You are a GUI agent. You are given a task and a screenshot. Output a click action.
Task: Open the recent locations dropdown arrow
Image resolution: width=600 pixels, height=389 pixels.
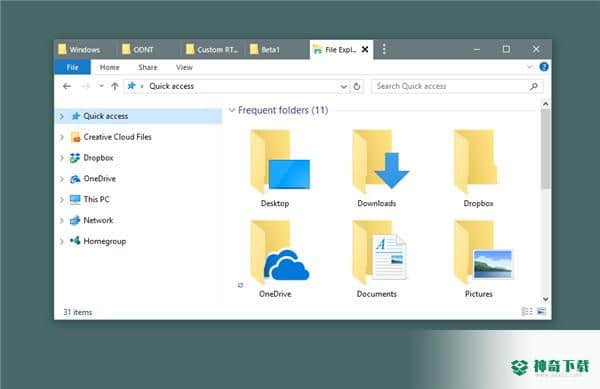(x=101, y=86)
